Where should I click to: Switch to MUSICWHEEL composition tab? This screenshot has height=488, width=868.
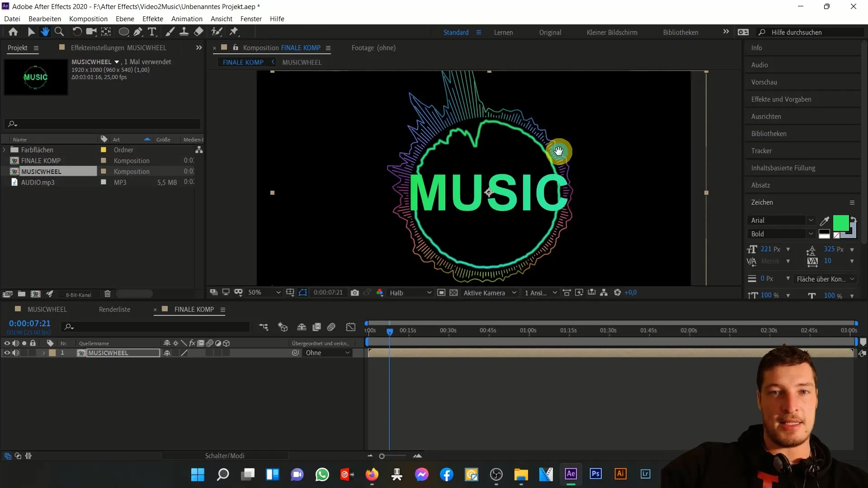pyautogui.click(x=302, y=62)
